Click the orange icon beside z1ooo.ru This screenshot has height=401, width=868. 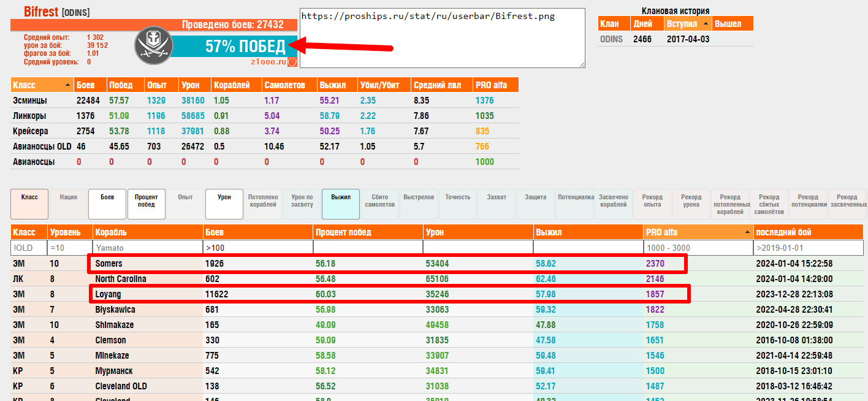point(292,61)
